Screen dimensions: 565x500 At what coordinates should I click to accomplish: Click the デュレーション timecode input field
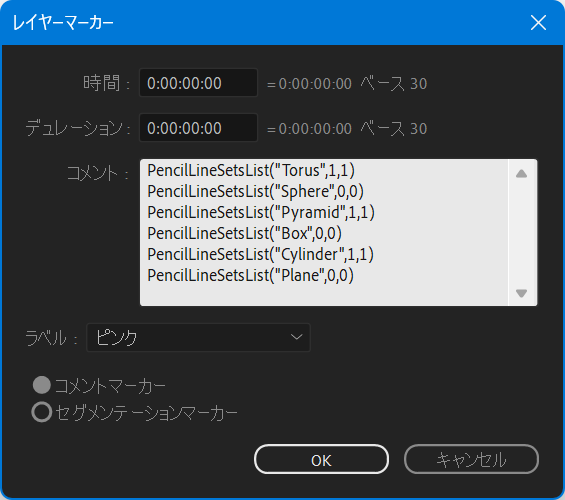click(198, 128)
